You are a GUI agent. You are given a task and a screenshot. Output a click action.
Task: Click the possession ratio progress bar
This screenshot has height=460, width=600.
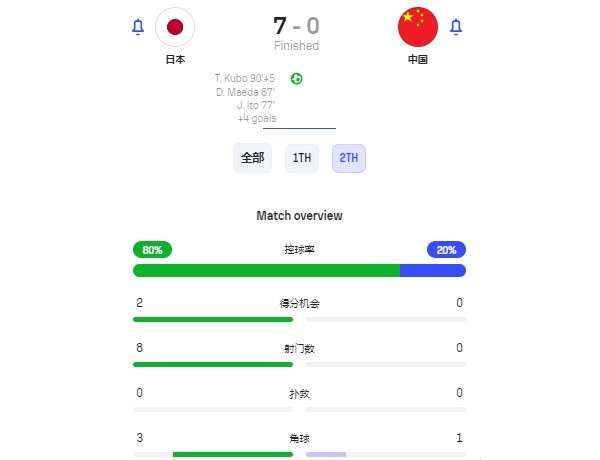(299, 271)
